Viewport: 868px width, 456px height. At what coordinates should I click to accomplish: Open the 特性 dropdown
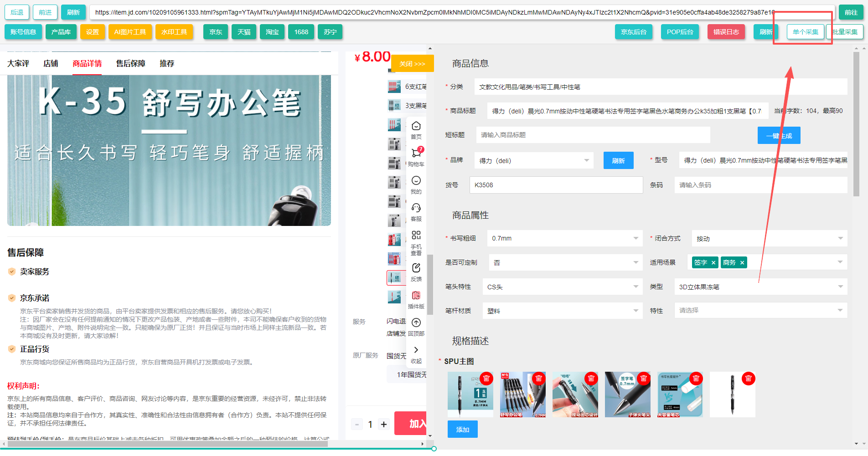(761, 311)
